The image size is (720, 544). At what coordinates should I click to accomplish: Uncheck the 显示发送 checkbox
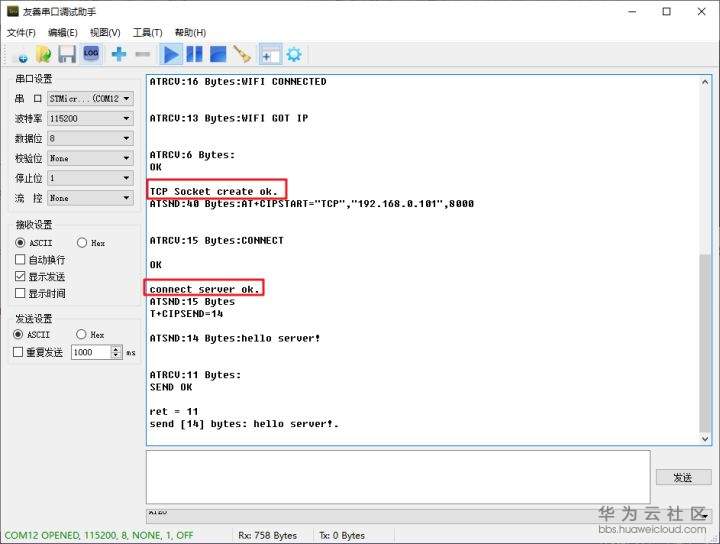coord(20,276)
